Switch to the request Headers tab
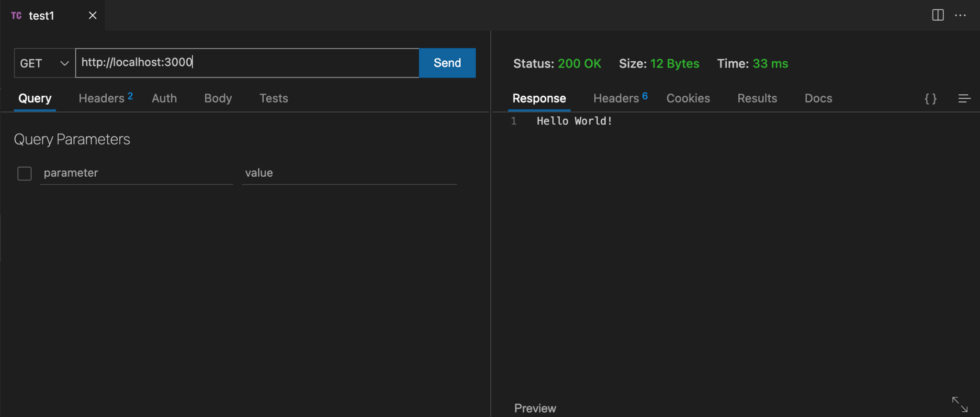 (x=104, y=98)
